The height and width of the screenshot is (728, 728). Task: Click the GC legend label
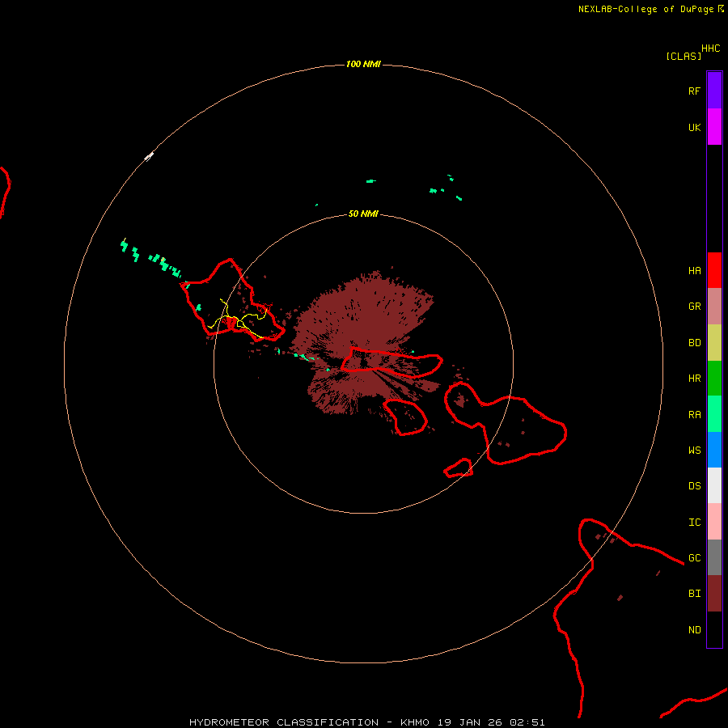[694, 557]
